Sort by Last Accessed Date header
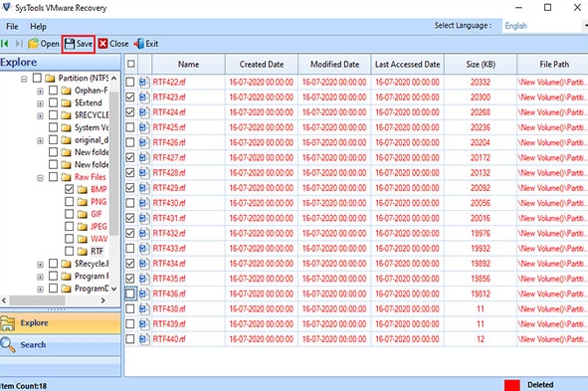This screenshot has width=588, height=391. pyautogui.click(x=408, y=64)
